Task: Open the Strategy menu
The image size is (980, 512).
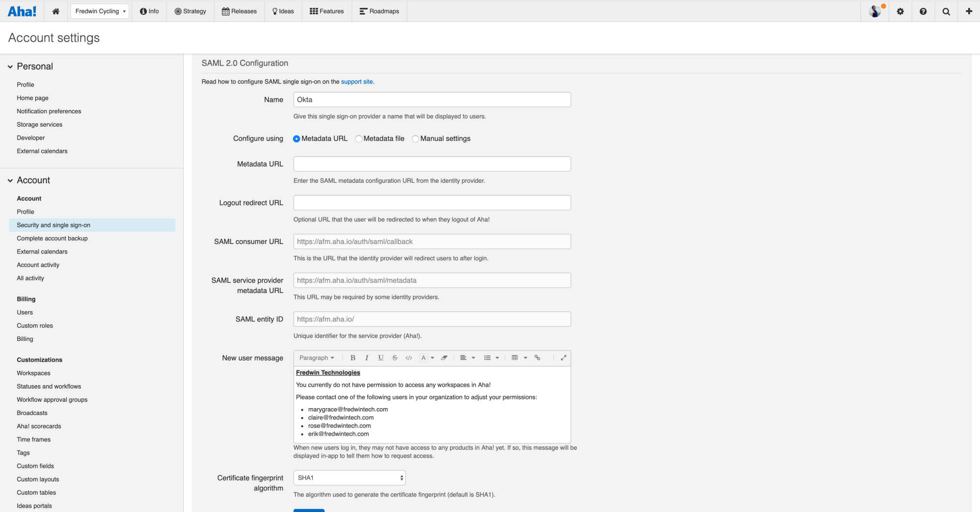Action: (x=190, y=11)
